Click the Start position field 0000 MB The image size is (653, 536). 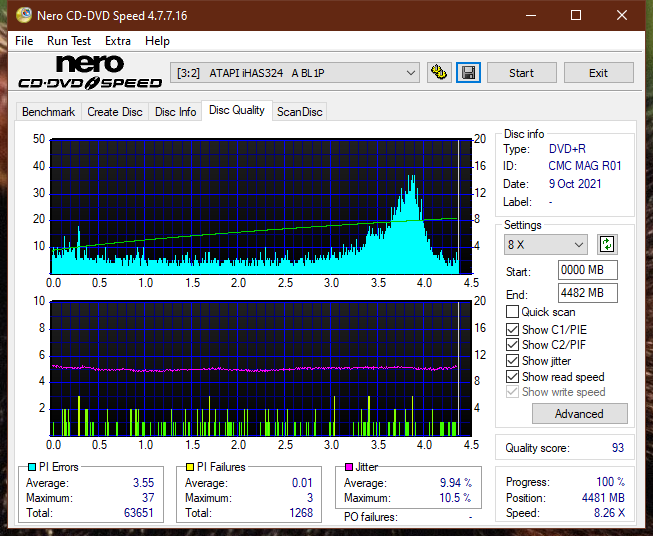[587, 270]
